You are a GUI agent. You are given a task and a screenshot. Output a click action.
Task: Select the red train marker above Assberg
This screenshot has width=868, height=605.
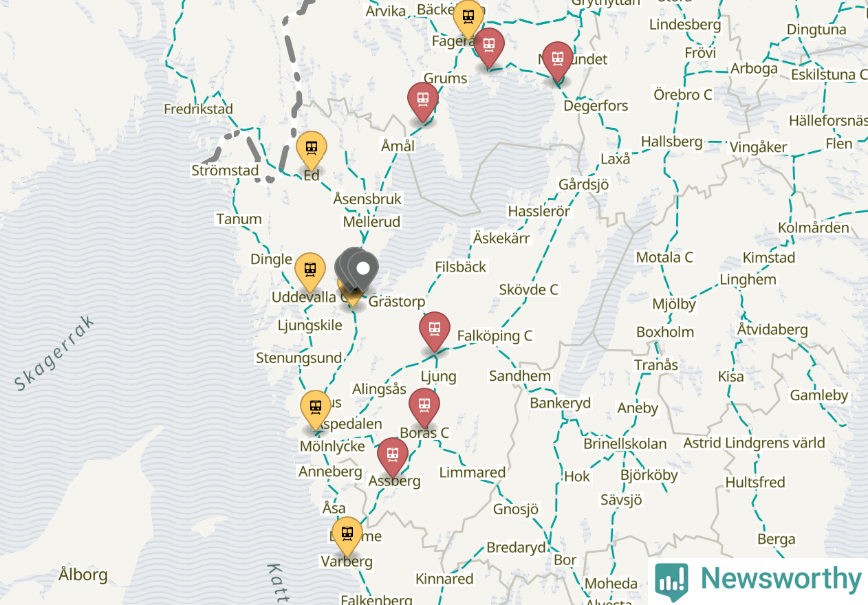pyautogui.click(x=393, y=456)
